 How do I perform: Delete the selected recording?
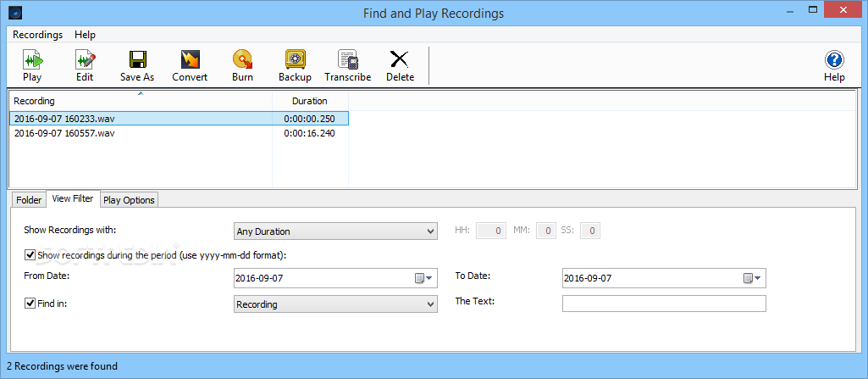pyautogui.click(x=400, y=66)
